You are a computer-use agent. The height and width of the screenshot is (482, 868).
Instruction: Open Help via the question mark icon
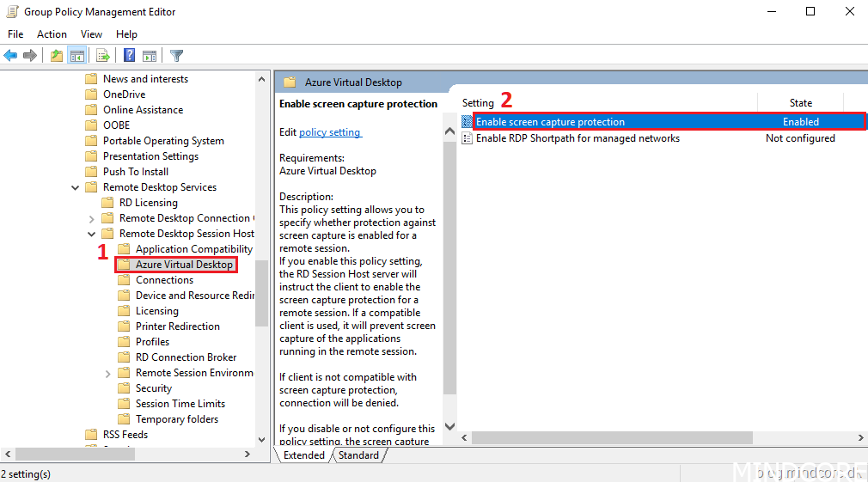pyautogui.click(x=129, y=56)
